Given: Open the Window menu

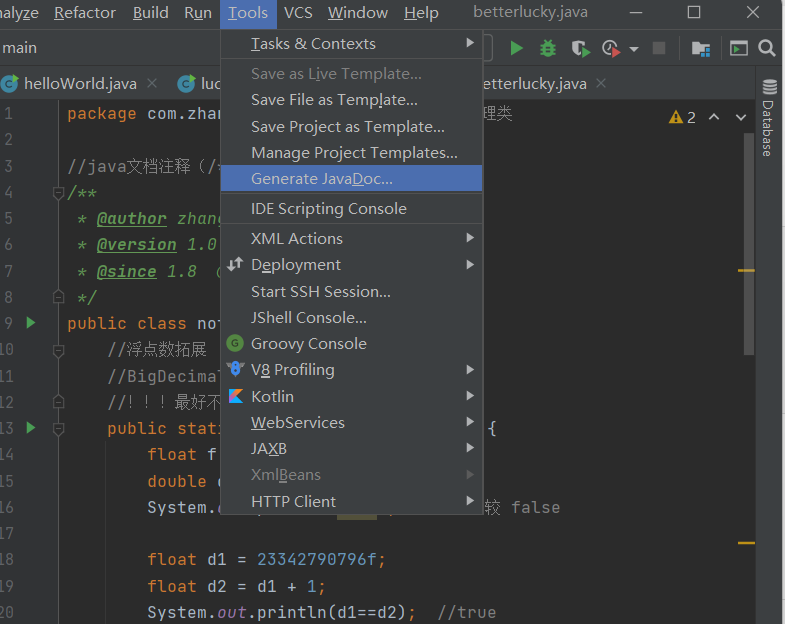Looking at the screenshot, I should pyautogui.click(x=357, y=13).
